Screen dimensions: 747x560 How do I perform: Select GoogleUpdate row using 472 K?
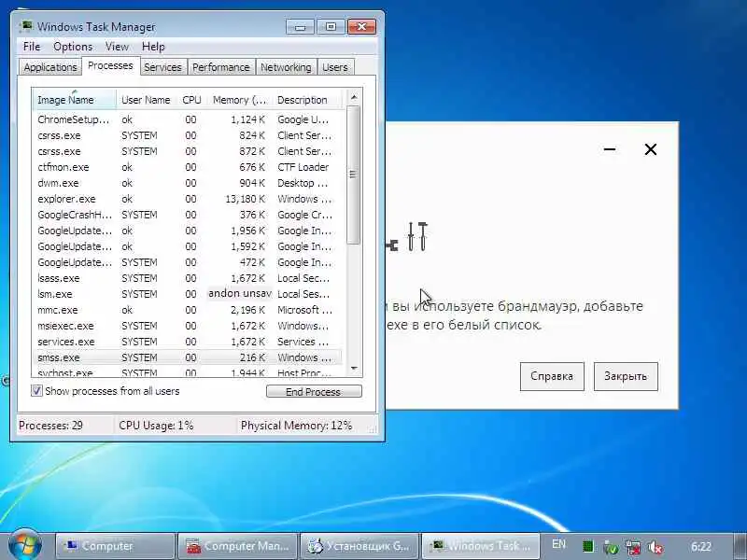coord(189,262)
